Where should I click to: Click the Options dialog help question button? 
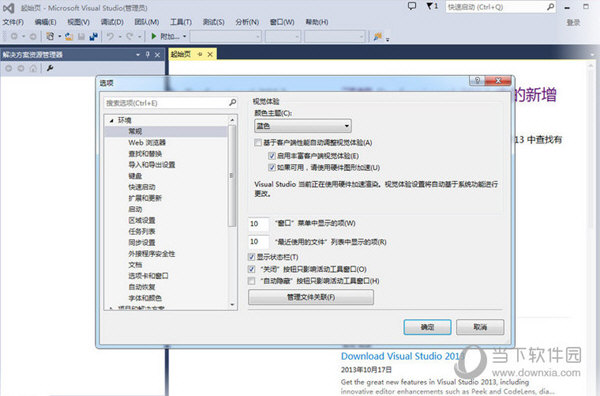(477, 80)
